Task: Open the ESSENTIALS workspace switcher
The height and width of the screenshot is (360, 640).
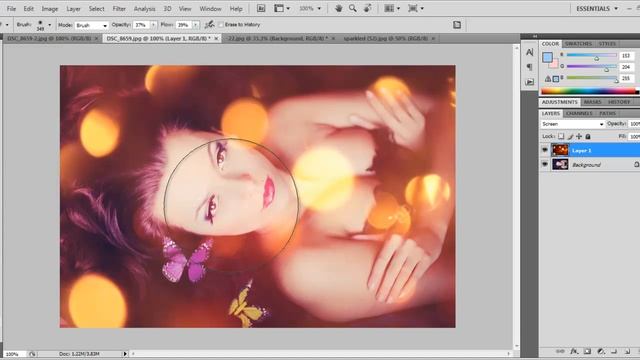Action: point(597,9)
